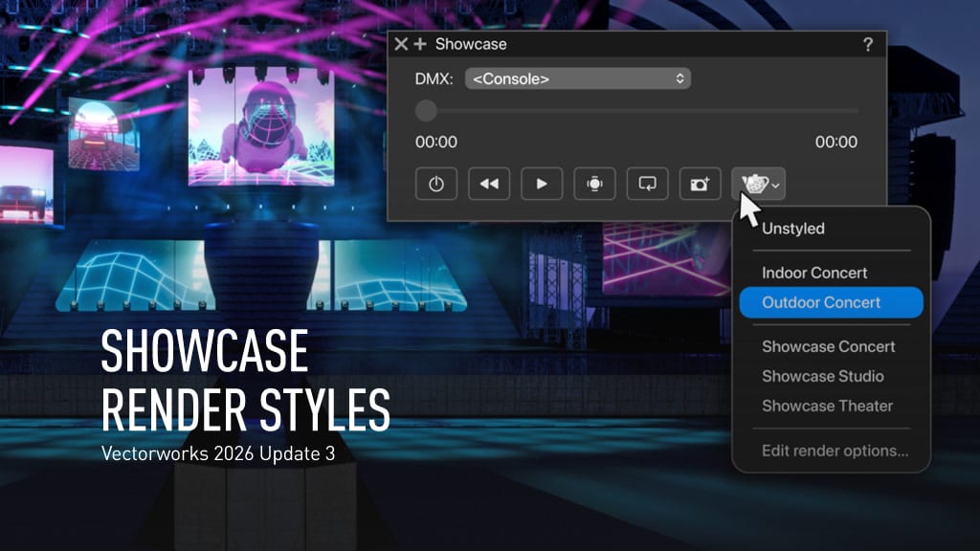The image size is (980, 551).
Task: Click the camera capture icon
Action: coord(700,184)
